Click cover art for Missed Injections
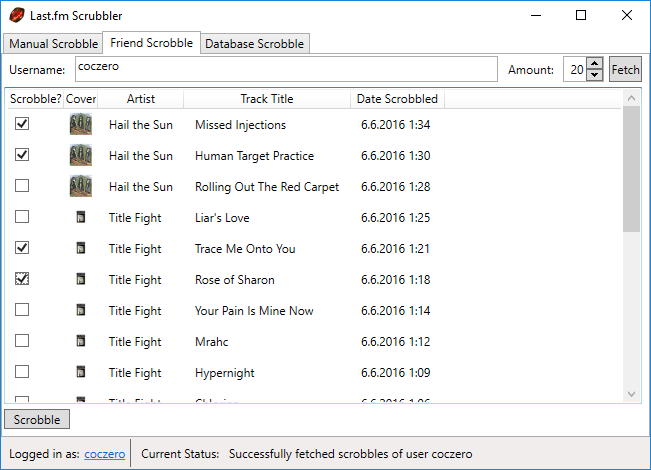Image resolution: width=651 pixels, height=470 pixels. click(x=81, y=124)
